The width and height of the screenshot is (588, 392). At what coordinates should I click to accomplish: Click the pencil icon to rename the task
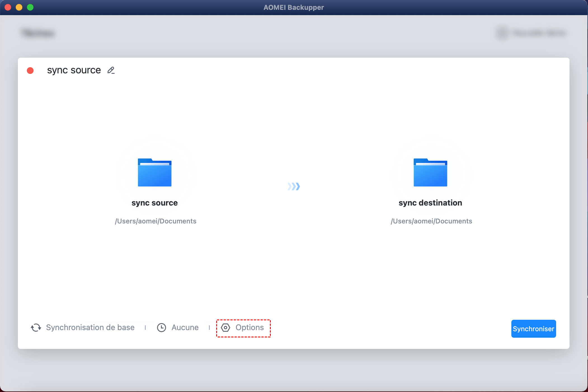coord(111,70)
